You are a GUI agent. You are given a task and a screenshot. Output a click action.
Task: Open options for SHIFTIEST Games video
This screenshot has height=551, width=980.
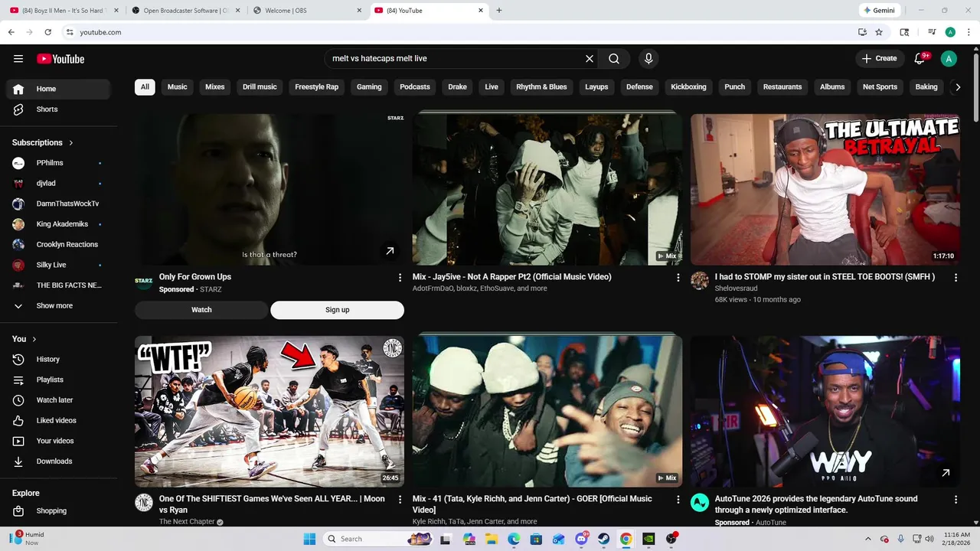(x=400, y=500)
